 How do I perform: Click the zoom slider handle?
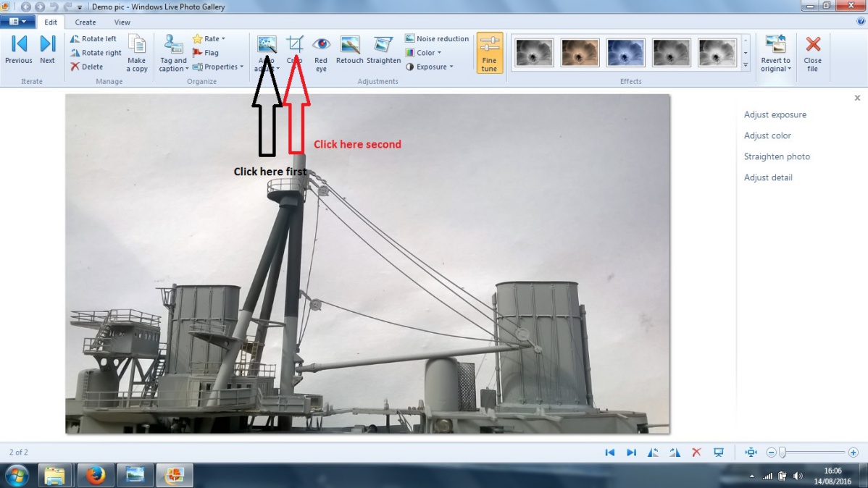(783, 452)
